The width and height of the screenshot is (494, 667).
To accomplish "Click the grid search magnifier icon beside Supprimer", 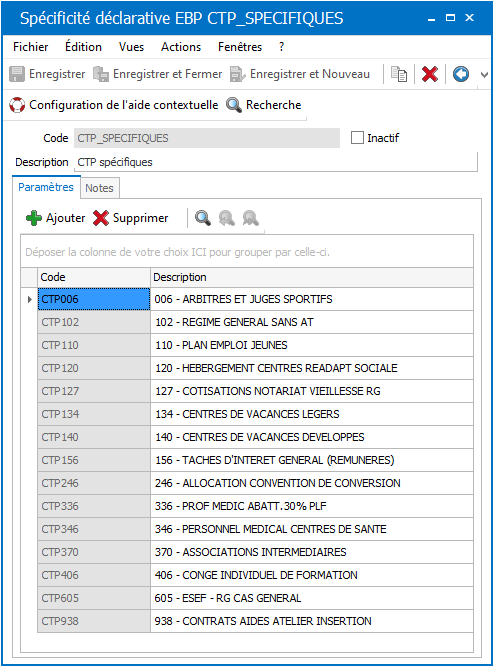I will 203,218.
